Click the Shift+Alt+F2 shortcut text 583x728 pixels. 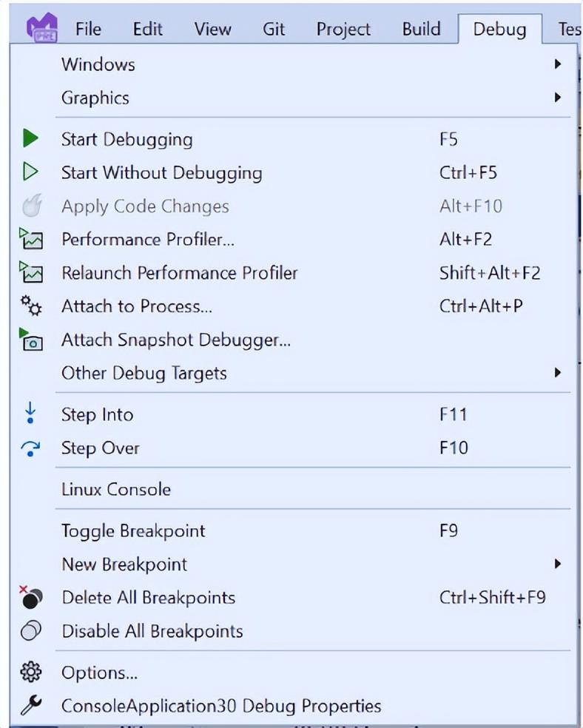click(490, 272)
